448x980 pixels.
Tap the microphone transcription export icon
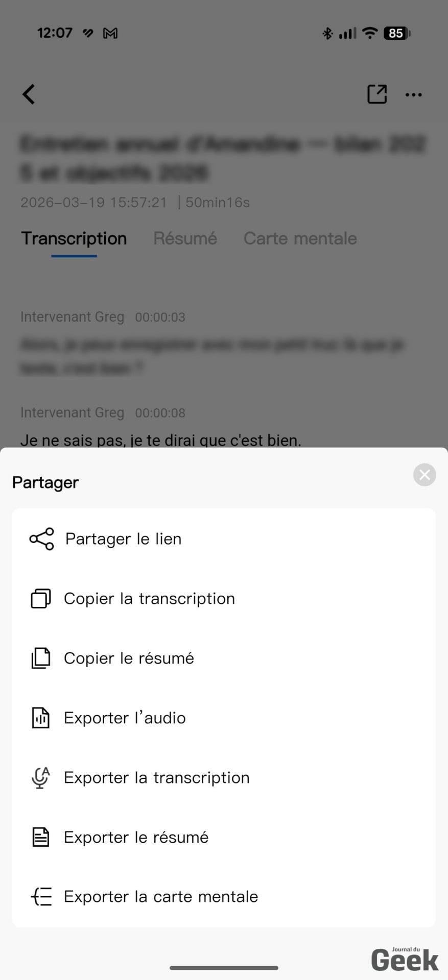point(41,778)
